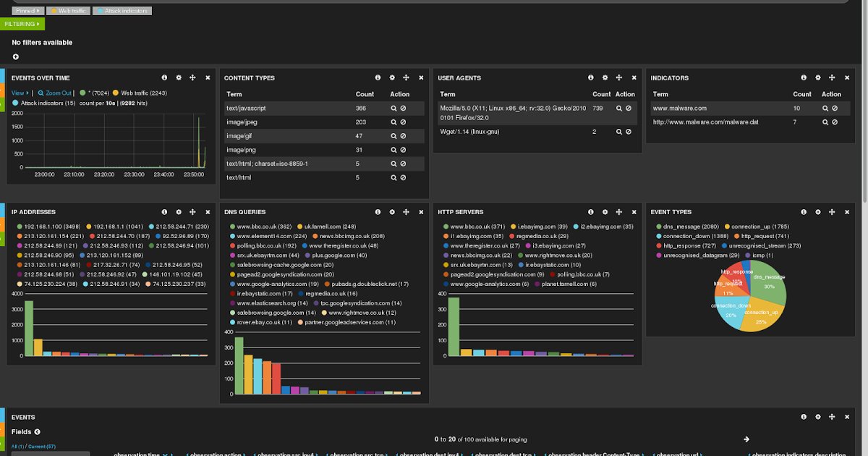The width and height of the screenshot is (868, 456).
Task: Click connection_down (1388) legend entry
Action: 691,236
